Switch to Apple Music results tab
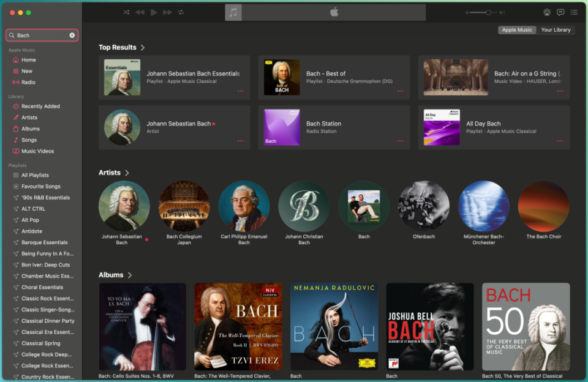588x382 pixels. pyautogui.click(x=517, y=30)
